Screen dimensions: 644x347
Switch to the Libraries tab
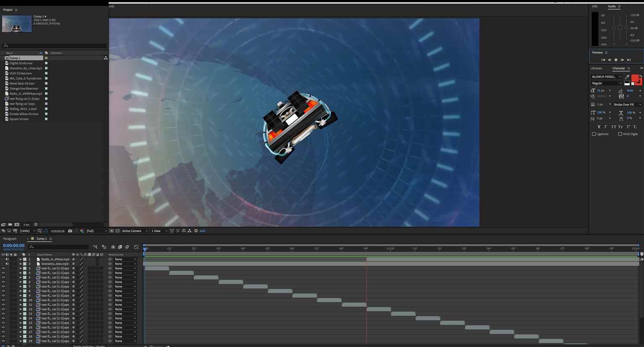click(x=596, y=68)
